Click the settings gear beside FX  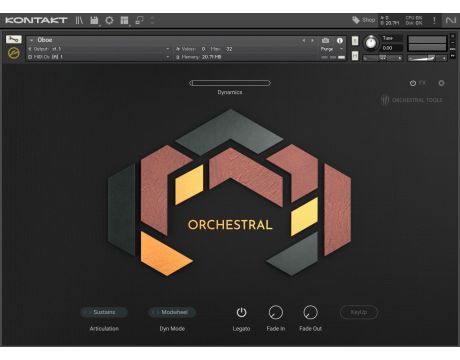[x=441, y=83]
